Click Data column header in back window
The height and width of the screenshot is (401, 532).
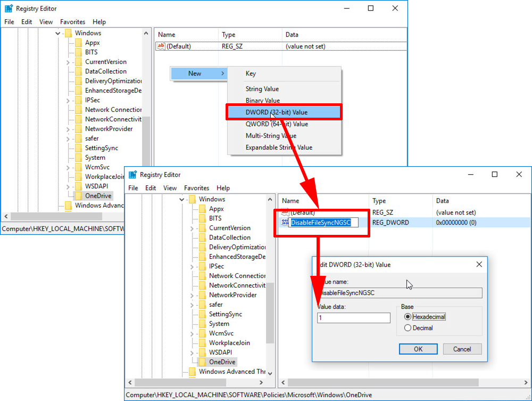click(344, 35)
